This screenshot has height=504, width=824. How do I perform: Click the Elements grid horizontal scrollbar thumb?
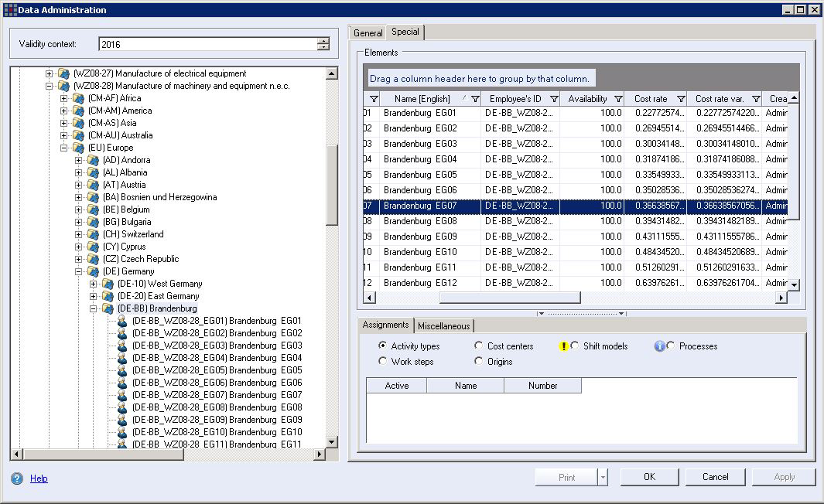coord(510,298)
